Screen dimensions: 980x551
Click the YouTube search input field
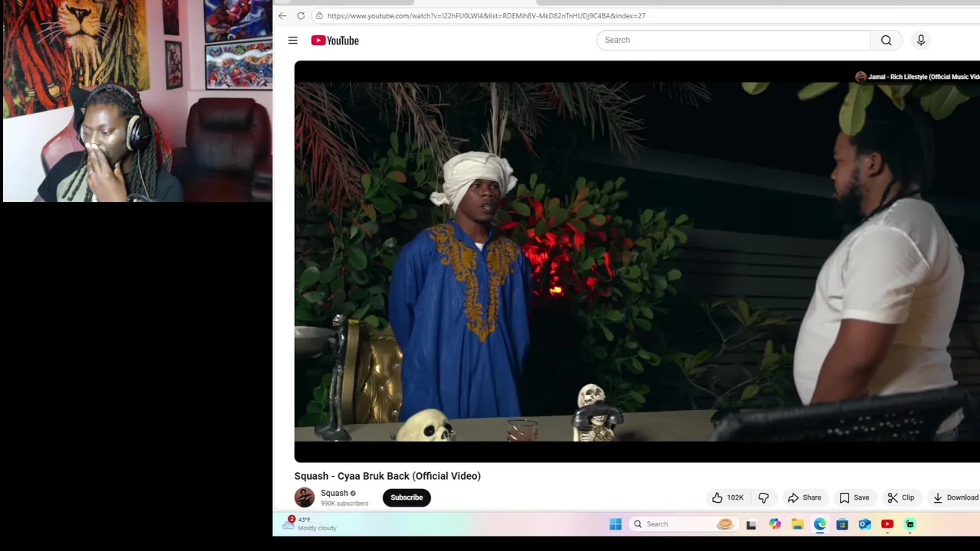733,40
